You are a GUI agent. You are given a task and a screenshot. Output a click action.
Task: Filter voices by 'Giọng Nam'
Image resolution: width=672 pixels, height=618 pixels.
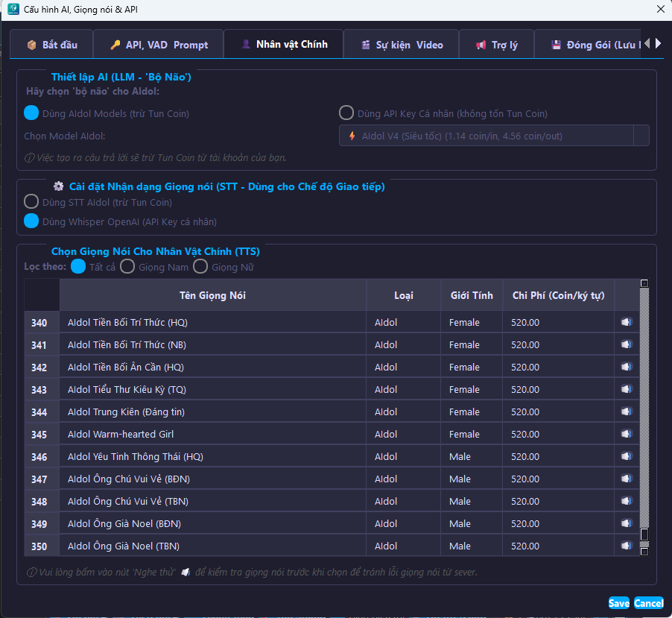coord(127,266)
